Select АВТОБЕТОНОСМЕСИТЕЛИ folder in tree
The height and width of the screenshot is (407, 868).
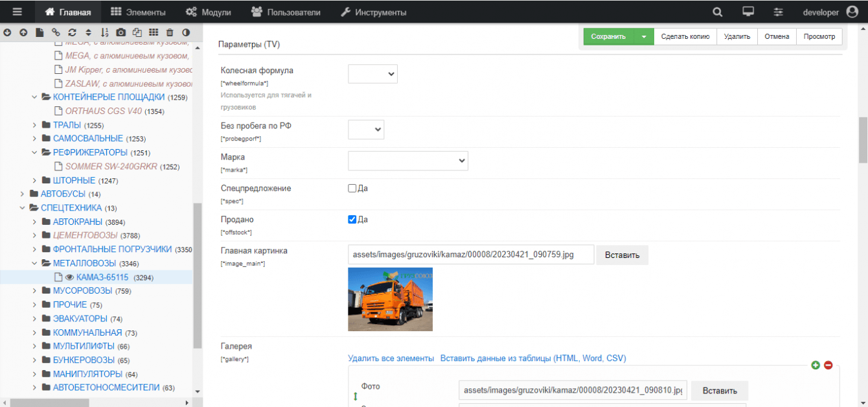coord(106,388)
